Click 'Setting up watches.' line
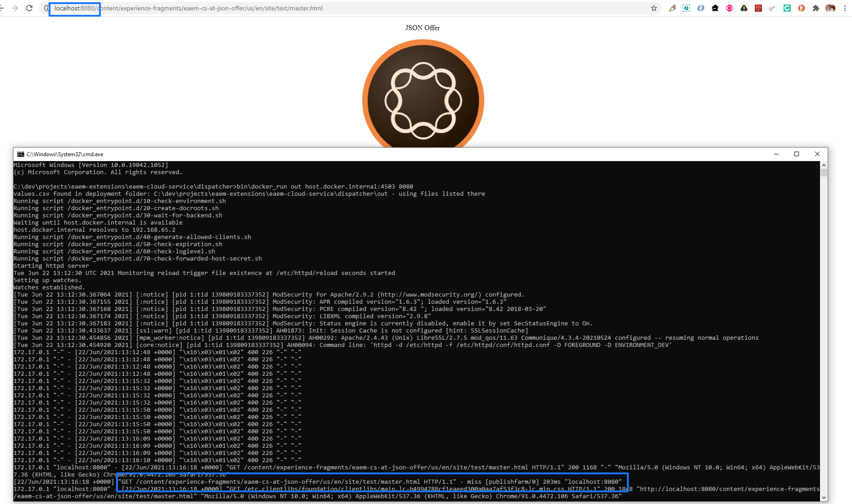The image size is (852, 504). coord(48,280)
